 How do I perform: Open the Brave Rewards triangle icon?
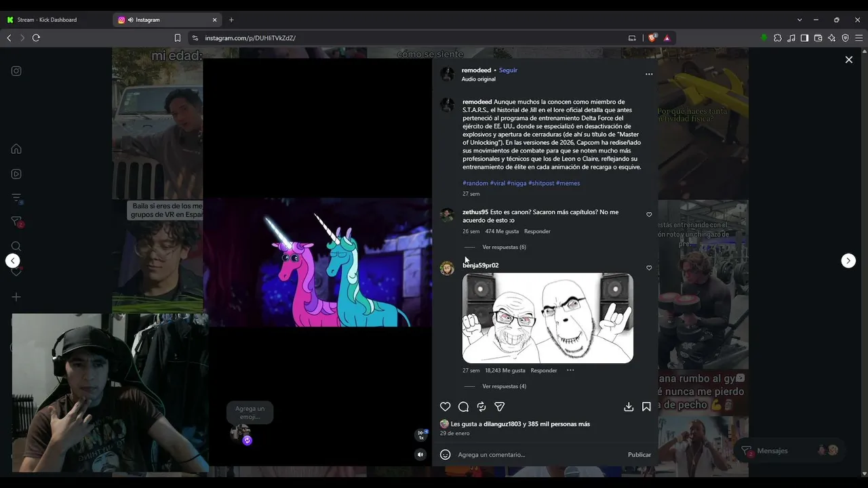coord(667,38)
